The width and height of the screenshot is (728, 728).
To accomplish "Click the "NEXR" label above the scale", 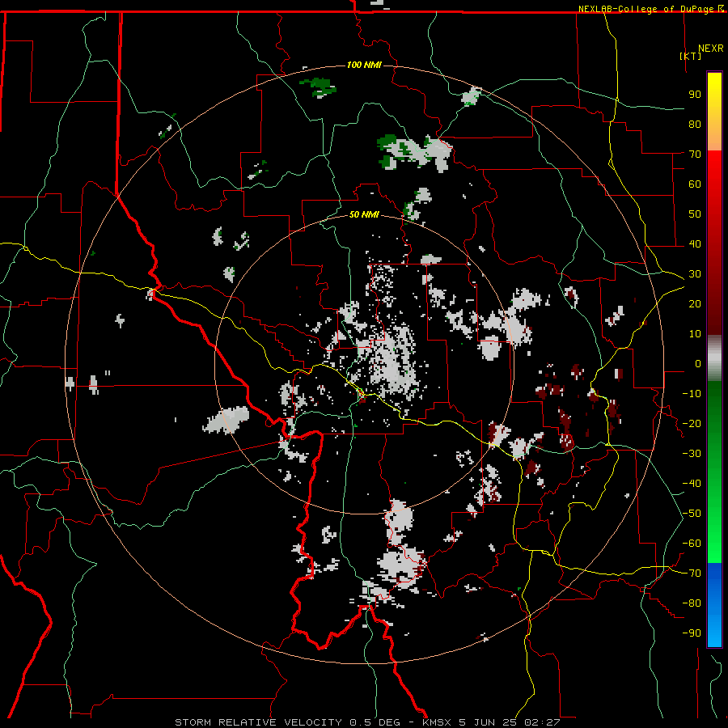I will [710, 49].
